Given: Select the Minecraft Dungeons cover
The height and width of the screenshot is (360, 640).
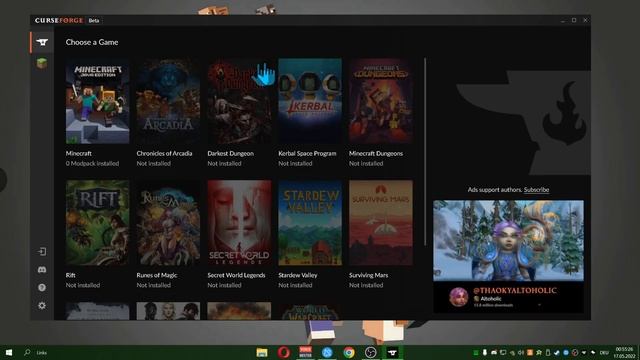Looking at the screenshot, I should point(381,101).
